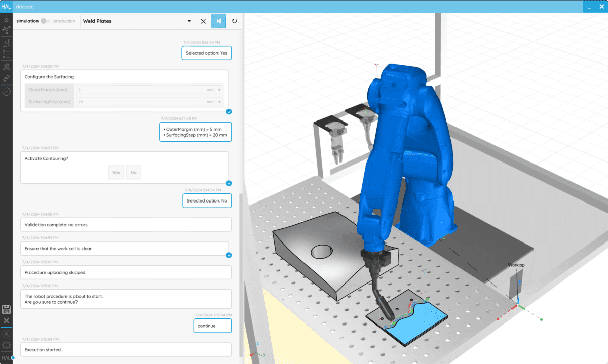Open the procedure list icon in sidebar
608x364 pixels.
(x=6, y=54)
